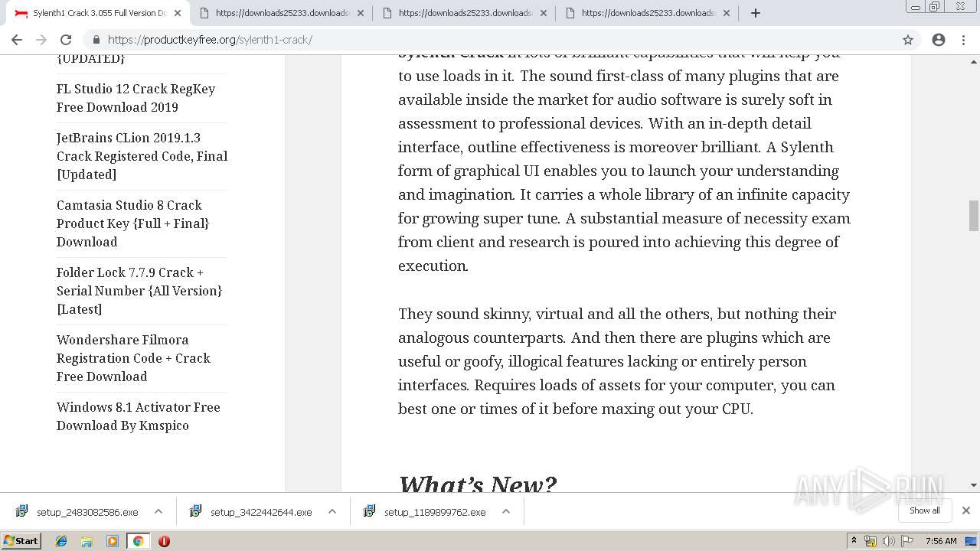This screenshot has width=980, height=551.
Task: View site info via the padlock icon
Action: (x=96, y=40)
